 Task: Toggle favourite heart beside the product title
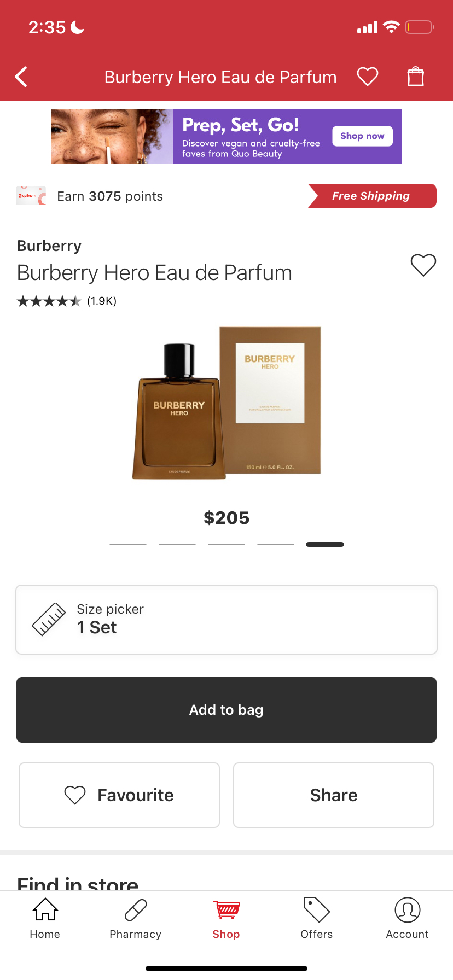pyautogui.click(x=423, y=265)
